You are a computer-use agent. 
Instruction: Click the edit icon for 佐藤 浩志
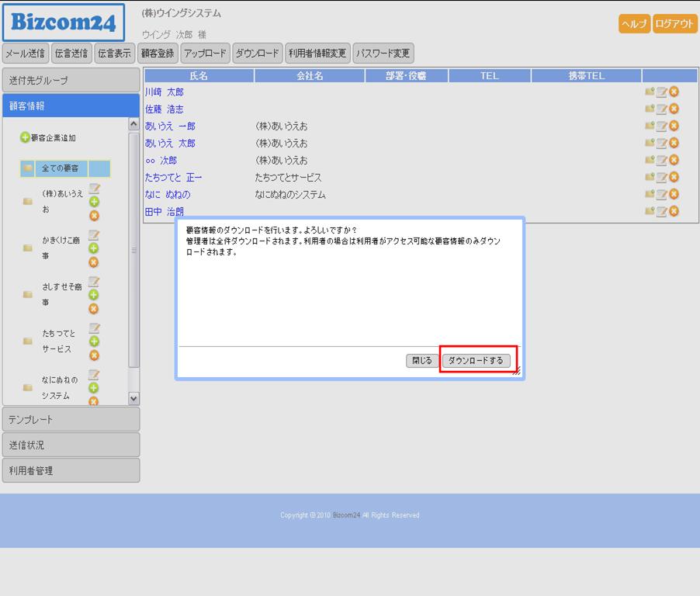[661, 109]
